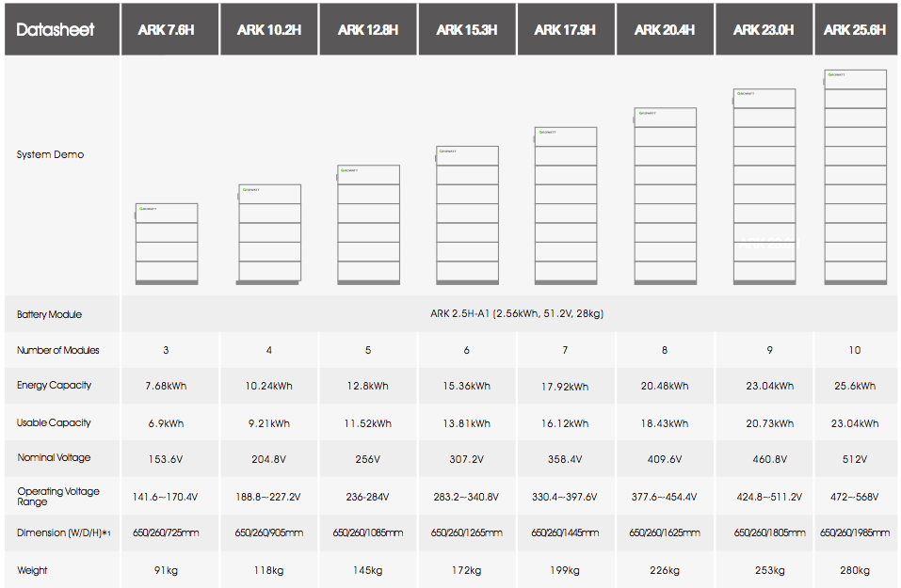The width and height of the screenshot is (901, 588).
Task: Select the ARK 12.8H battery stack image
Action: 368,224
